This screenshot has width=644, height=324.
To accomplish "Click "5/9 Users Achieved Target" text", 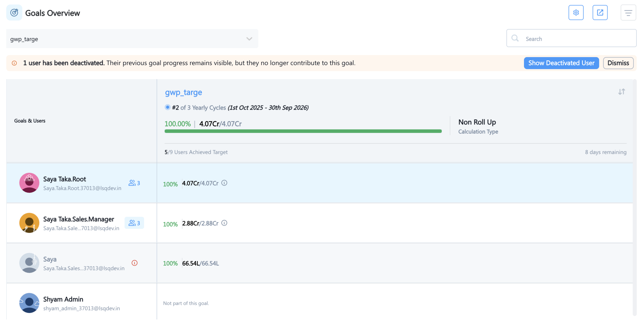I will point(196,152).
